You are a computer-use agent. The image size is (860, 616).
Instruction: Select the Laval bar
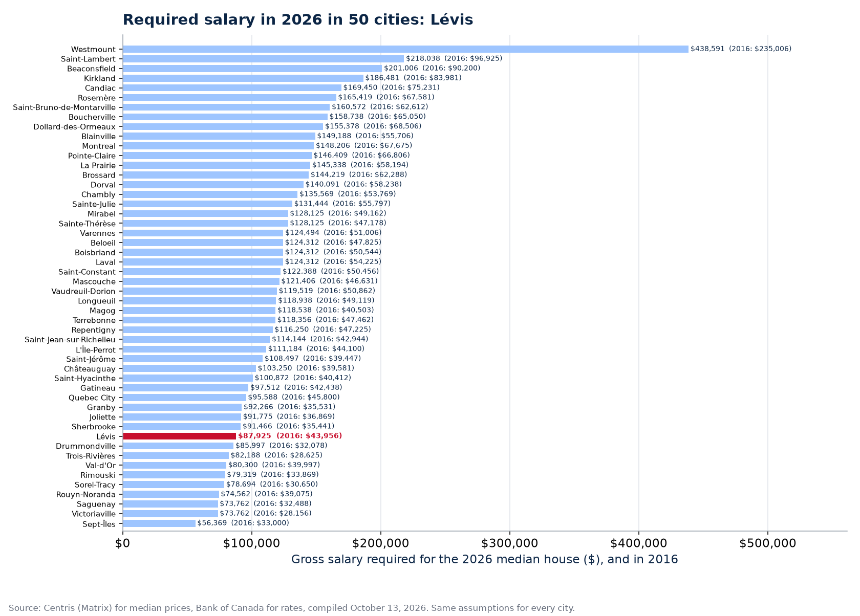pos(203,262)
